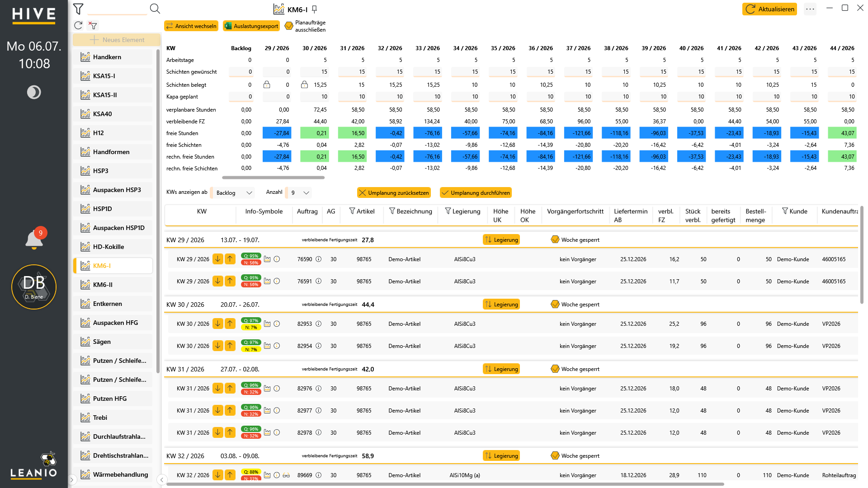The height and width of the screenshot is (488, 868).
Task: Click Aktualisieren button
Action: [x=769, y=9]
